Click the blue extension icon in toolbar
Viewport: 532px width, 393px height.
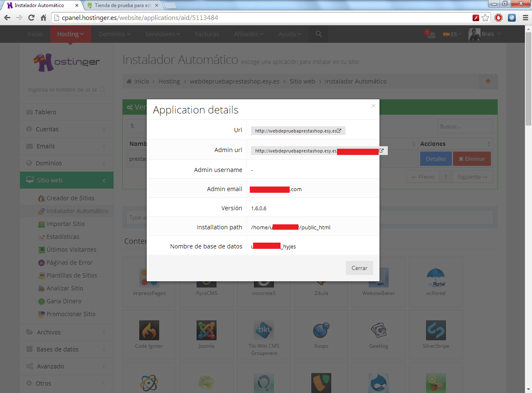point(512,18)
